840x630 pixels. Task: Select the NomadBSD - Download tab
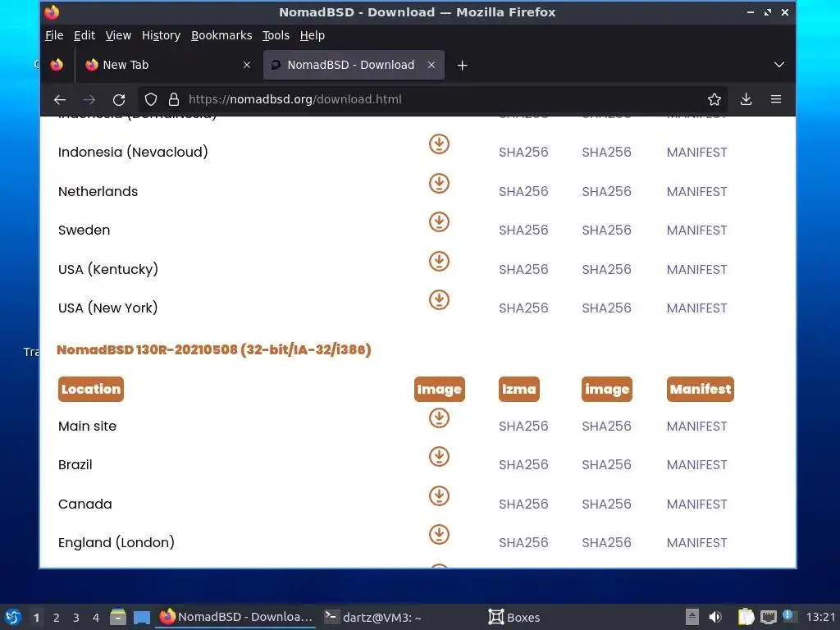354,65
